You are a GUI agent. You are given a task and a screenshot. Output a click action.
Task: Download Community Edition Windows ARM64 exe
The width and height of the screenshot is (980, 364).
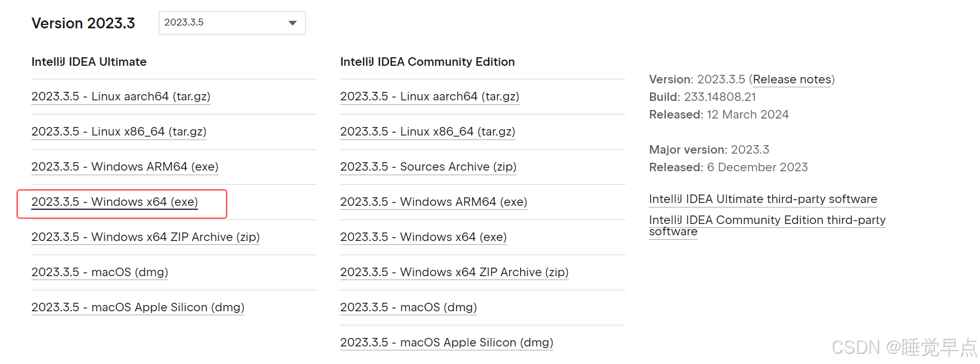(433, 202)
